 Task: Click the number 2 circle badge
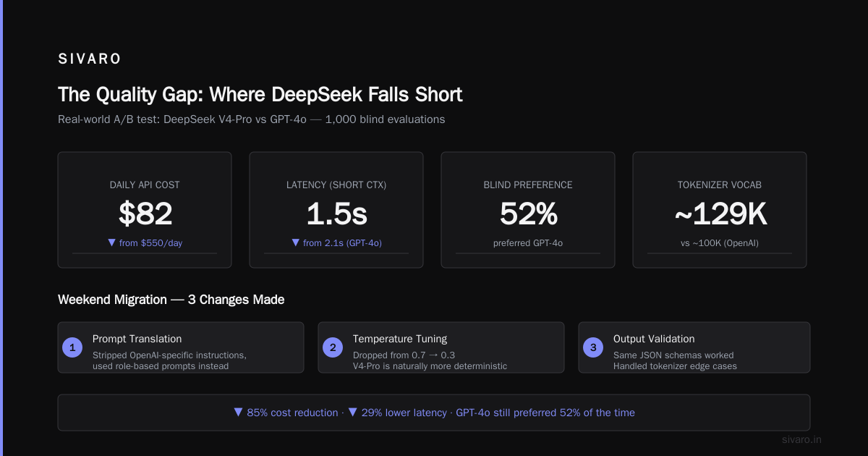333,347
